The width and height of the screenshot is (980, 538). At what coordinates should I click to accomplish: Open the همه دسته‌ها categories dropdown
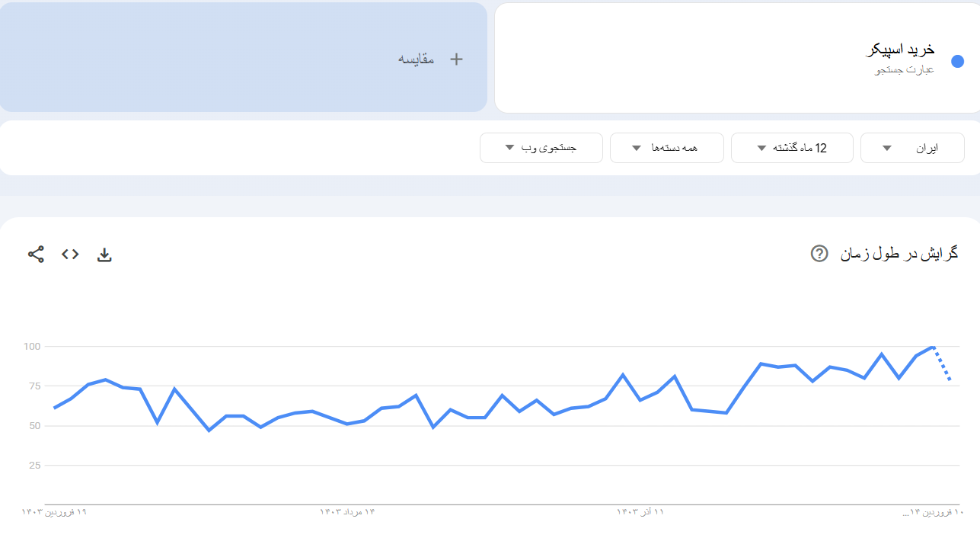point(666,148)
